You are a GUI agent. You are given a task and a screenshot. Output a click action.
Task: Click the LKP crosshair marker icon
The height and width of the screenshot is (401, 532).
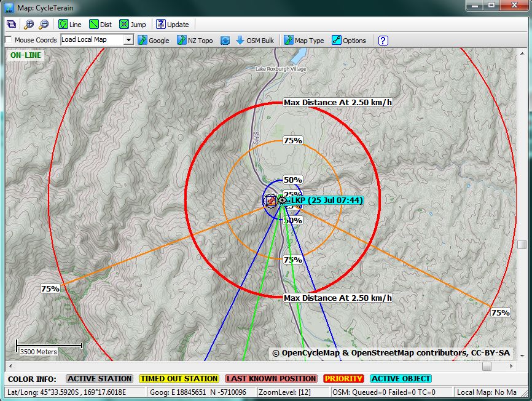click(283, 200)
